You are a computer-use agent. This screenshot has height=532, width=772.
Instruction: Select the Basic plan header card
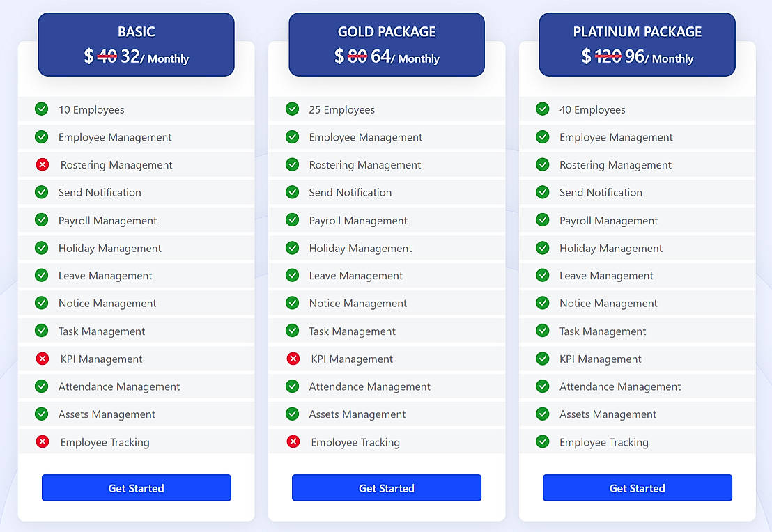point(137,45)
